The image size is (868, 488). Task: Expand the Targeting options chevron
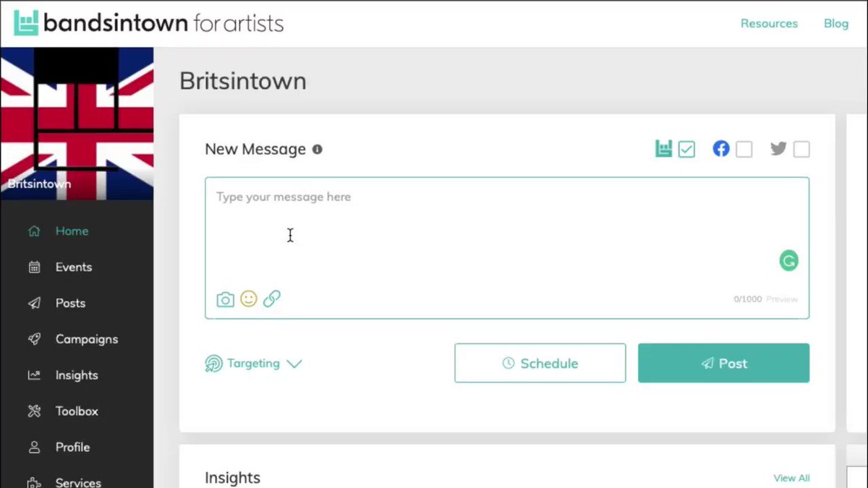point(294,364)
